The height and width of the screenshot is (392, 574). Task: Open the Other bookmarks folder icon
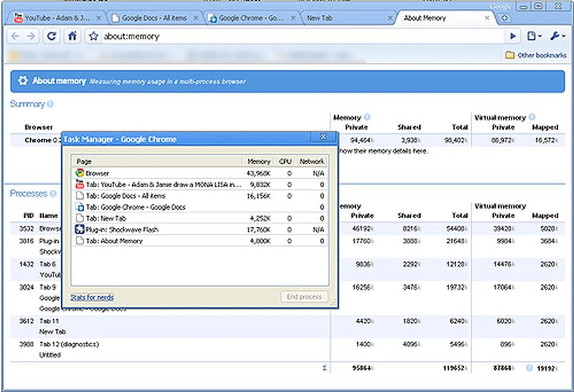(x=510, y=55)
